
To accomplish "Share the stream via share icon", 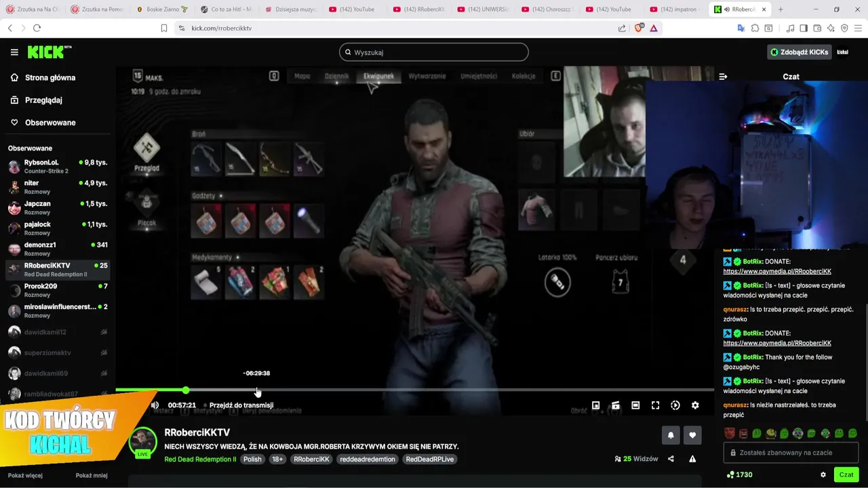I will pyautogui.click(x=671, y=459).
